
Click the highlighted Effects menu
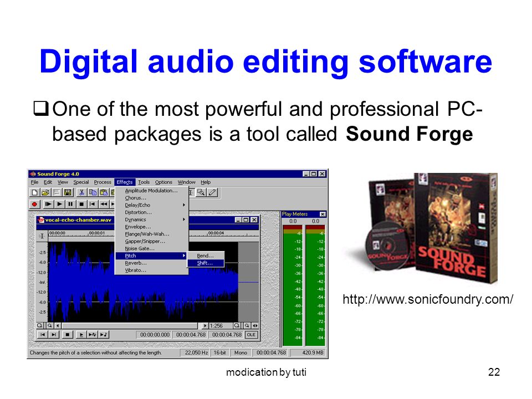tap(125, 182)
